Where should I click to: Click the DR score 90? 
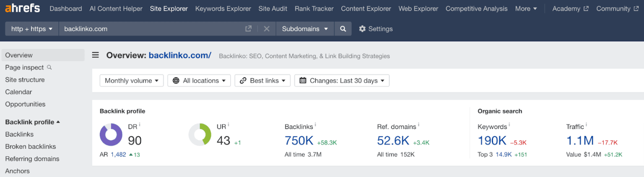point(135,141)
